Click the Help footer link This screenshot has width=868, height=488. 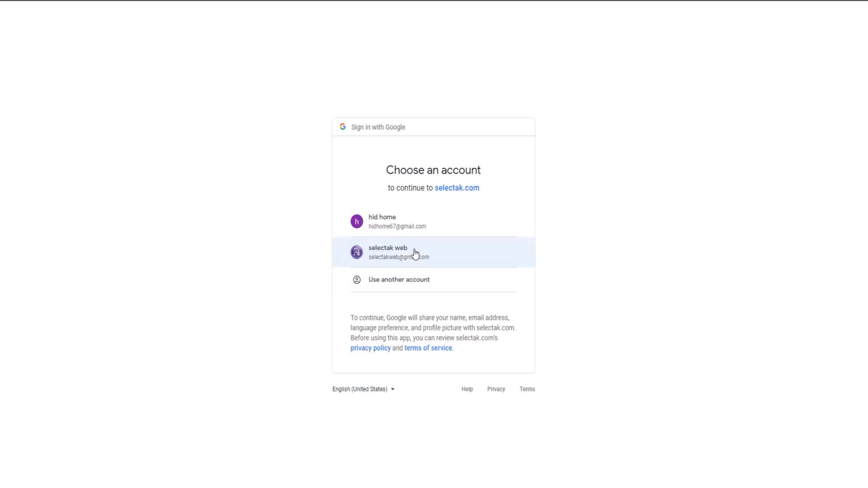467,389
